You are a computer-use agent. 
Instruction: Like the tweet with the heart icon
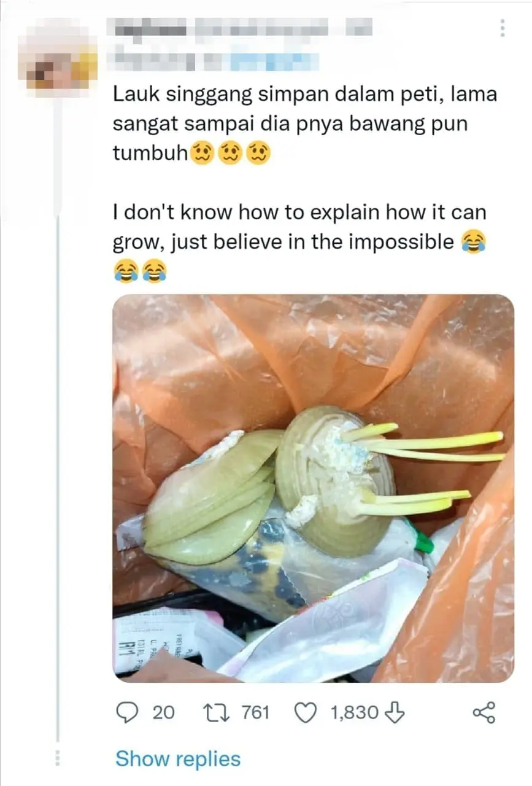[x=305, y=712]
